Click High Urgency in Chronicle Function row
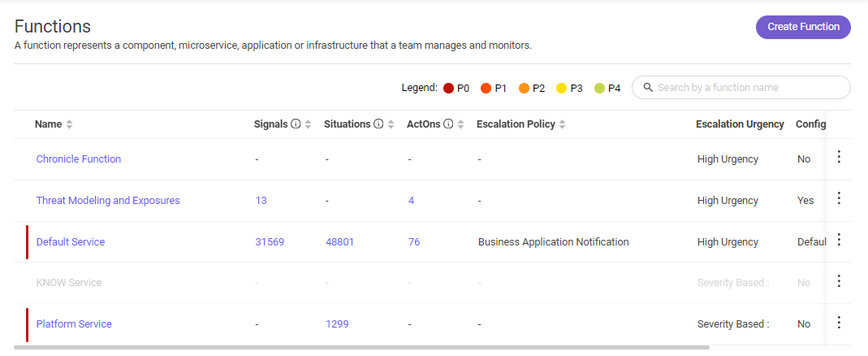The height and width of the screenshot is (356, 868). 728,159
